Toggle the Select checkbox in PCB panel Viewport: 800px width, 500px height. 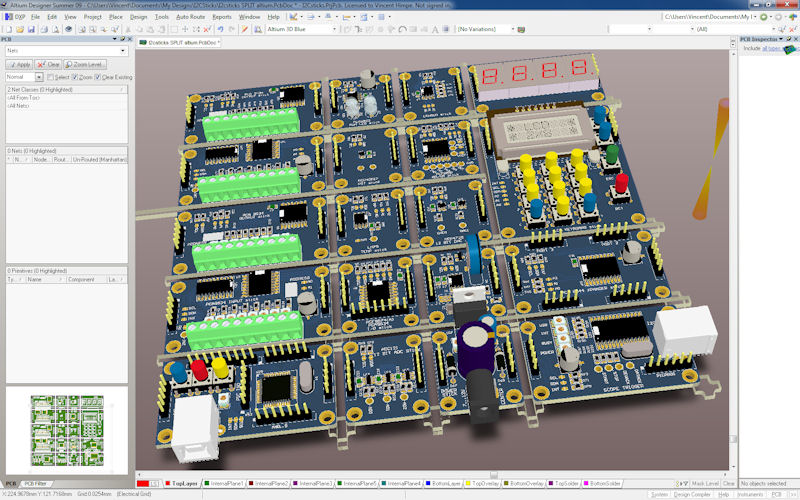pos(51,77)
